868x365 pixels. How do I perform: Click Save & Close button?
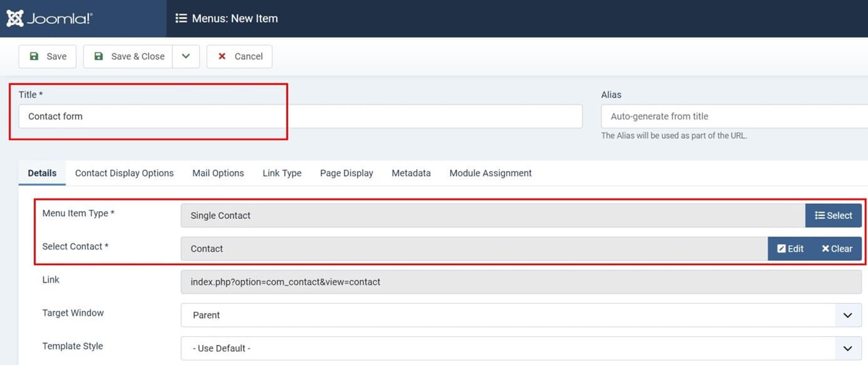coord(128,56)
